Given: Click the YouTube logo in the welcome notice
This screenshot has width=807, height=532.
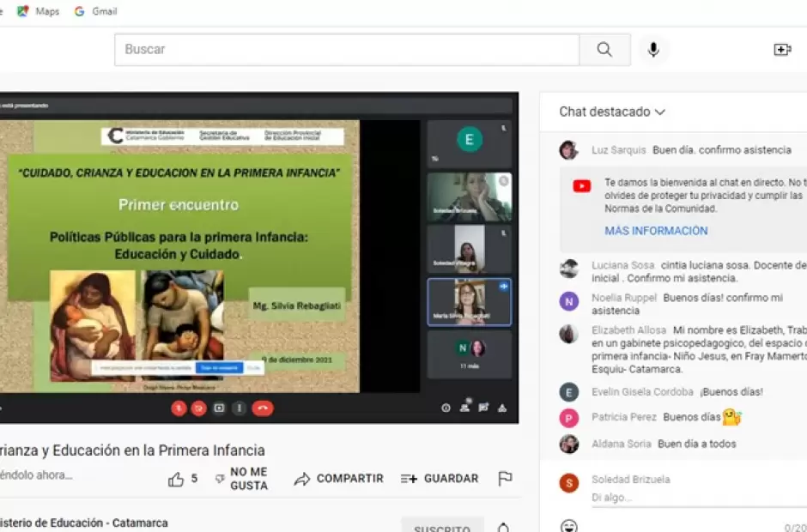Looking at the screenshot, I should click(581, 186).
